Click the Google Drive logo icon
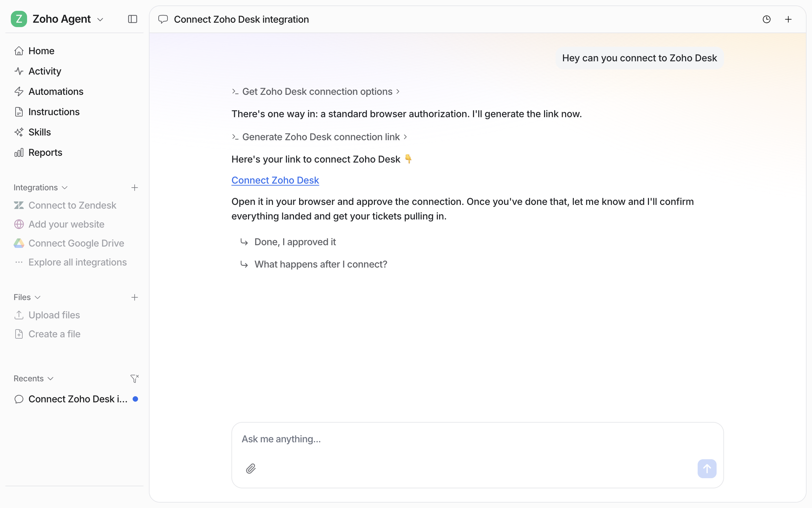This screenshot has width=812, height=508. click(x=19, y=243)
